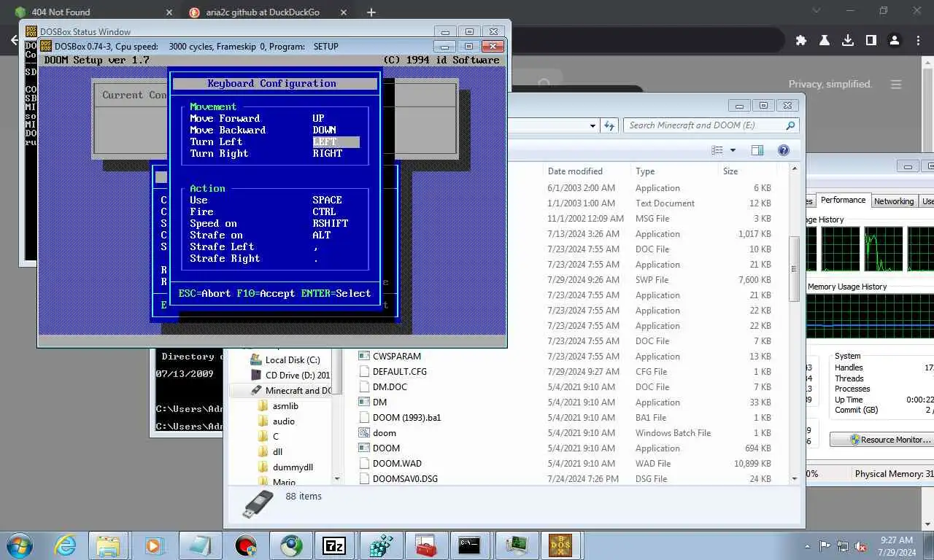Image resolution: width=934 pixels, height=560 pixels.
Task: Close the 404 Not Found tab
Action: click(x=169, y=12)
